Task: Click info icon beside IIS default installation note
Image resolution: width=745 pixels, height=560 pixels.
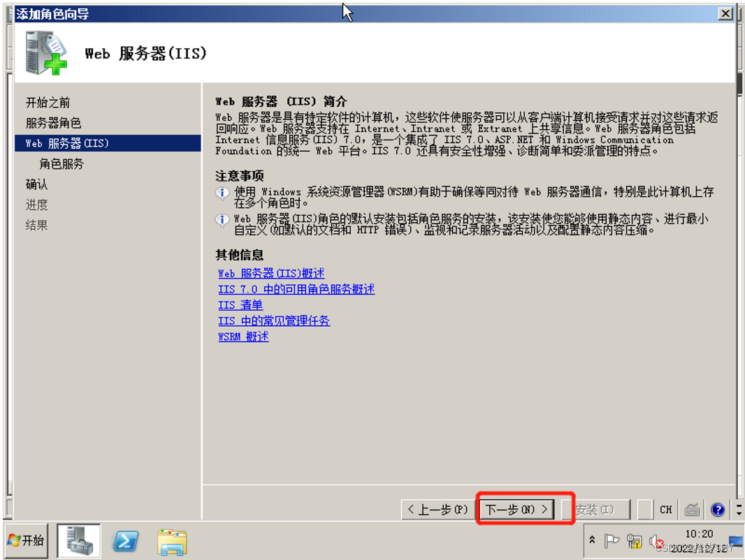Action: click(x=222, y=220)
